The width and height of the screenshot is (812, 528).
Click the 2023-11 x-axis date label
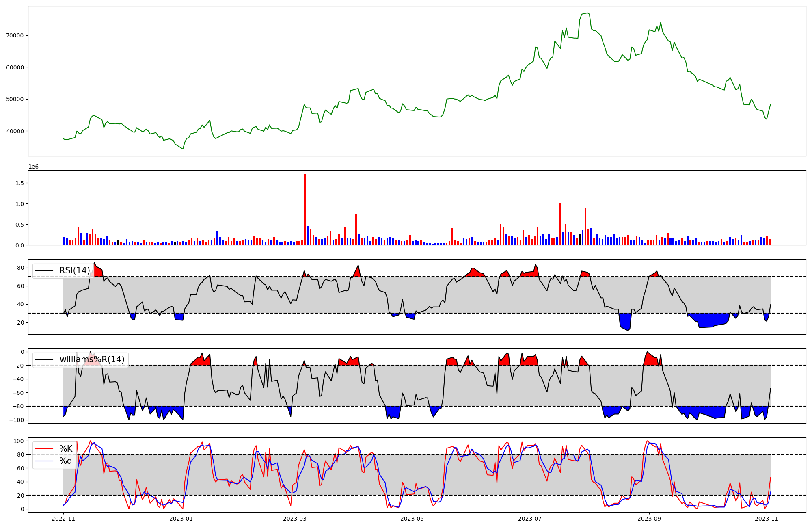point(766,519)
